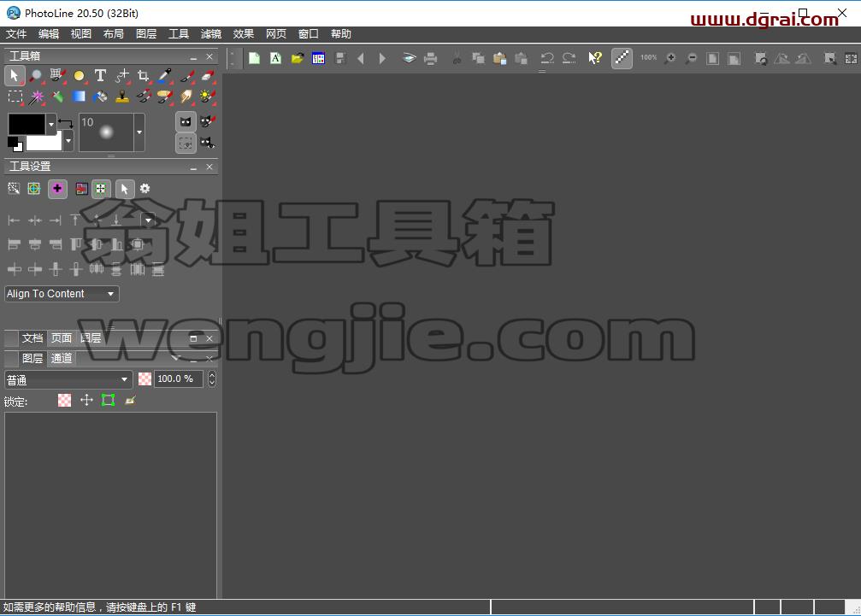Open the 文件 menu
The width and height of the screenshot is (861, 616).
coord(16,33)
